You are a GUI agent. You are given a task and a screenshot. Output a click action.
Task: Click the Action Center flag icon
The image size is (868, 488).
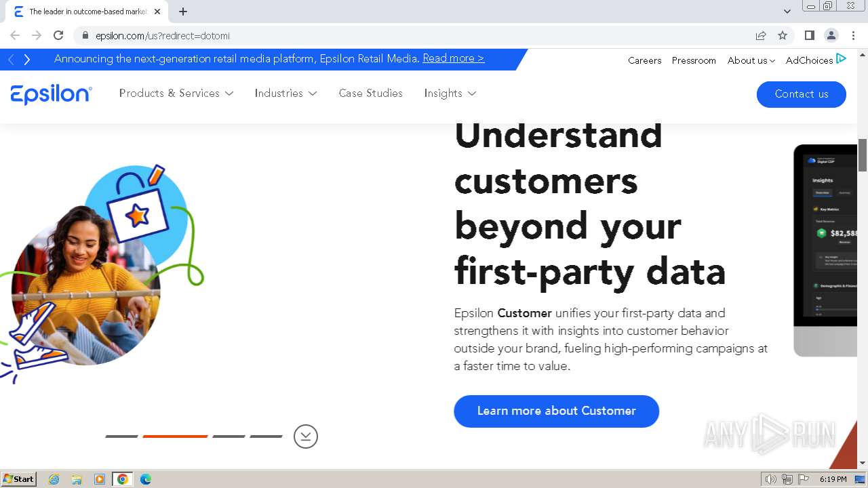804,479
